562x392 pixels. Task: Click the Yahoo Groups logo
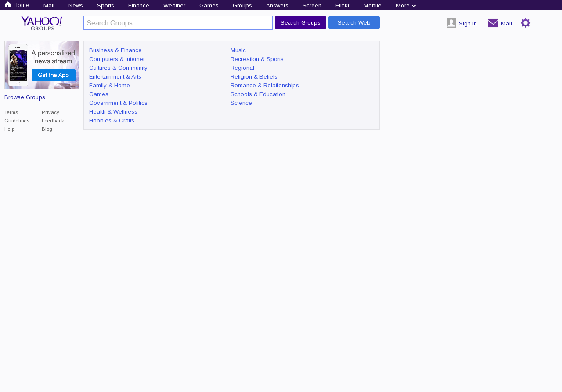click(x=42, y=23)
